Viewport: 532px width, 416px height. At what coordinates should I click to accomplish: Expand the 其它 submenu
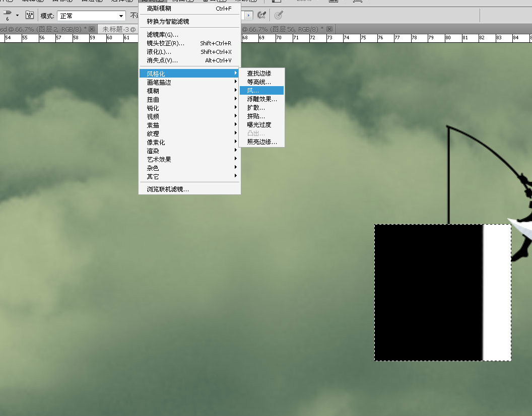coord(189,176)
